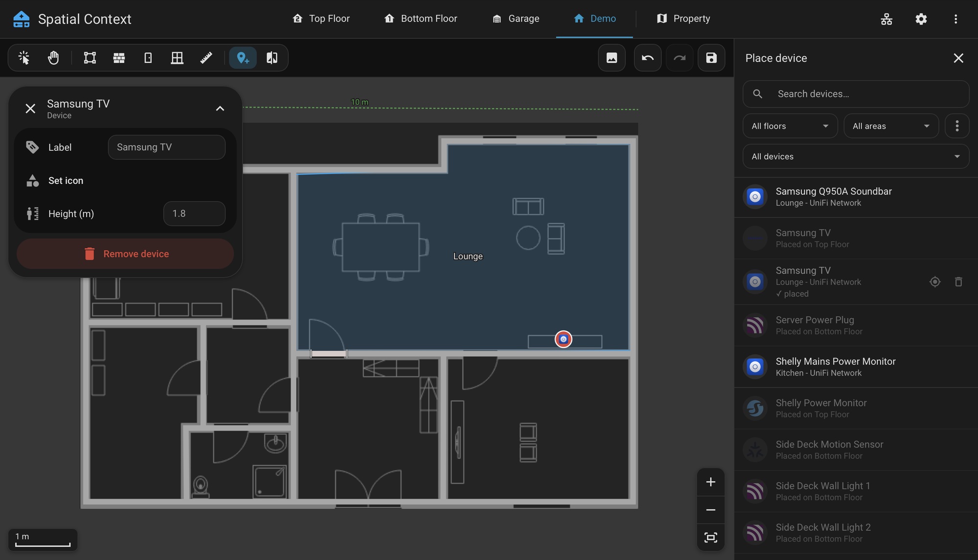This screenshot has width=978, height=560.
Task: Open device filter more options menu
Action: coord(957,126)
